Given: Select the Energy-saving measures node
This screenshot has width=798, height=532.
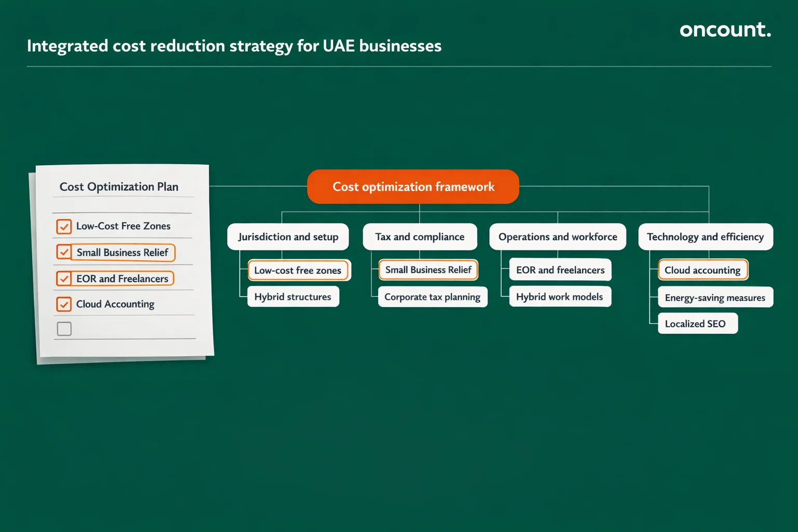Looking at the screenshot, I should pos(715,297).
